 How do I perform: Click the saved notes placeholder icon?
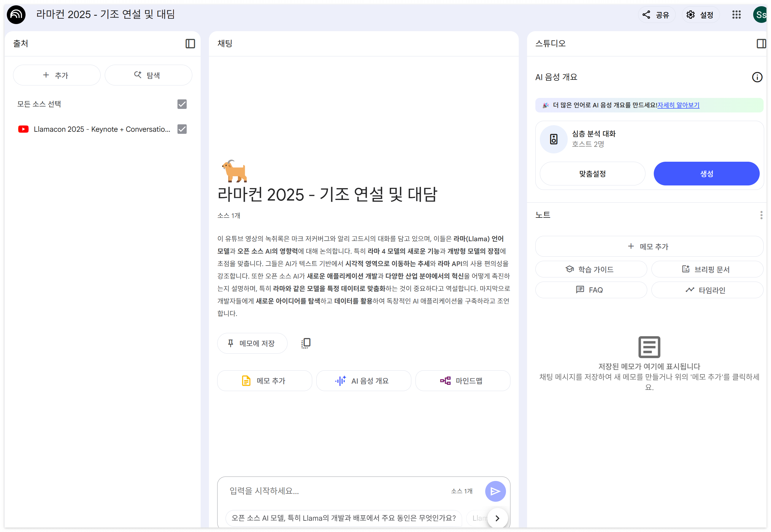click(649, 347)
